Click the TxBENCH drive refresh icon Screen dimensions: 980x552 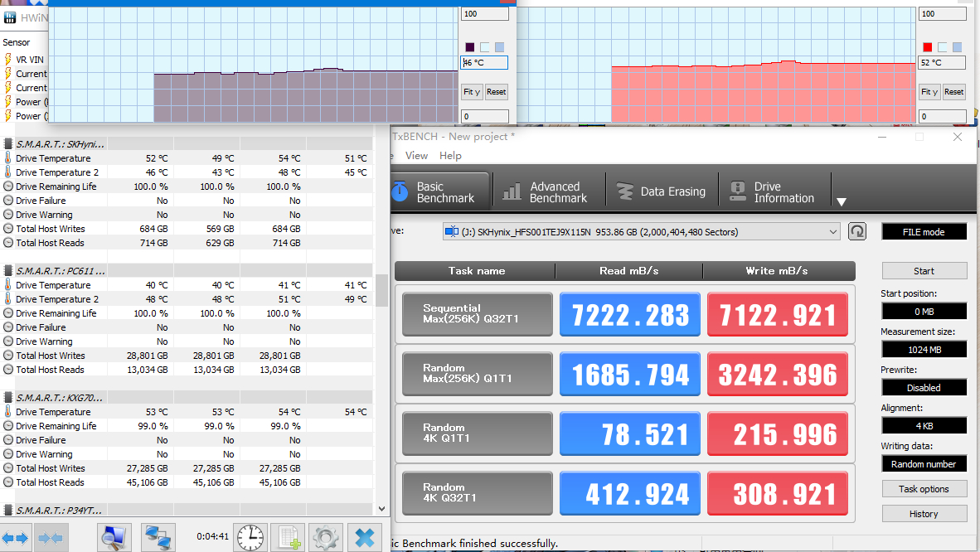[x=856, y=232]
